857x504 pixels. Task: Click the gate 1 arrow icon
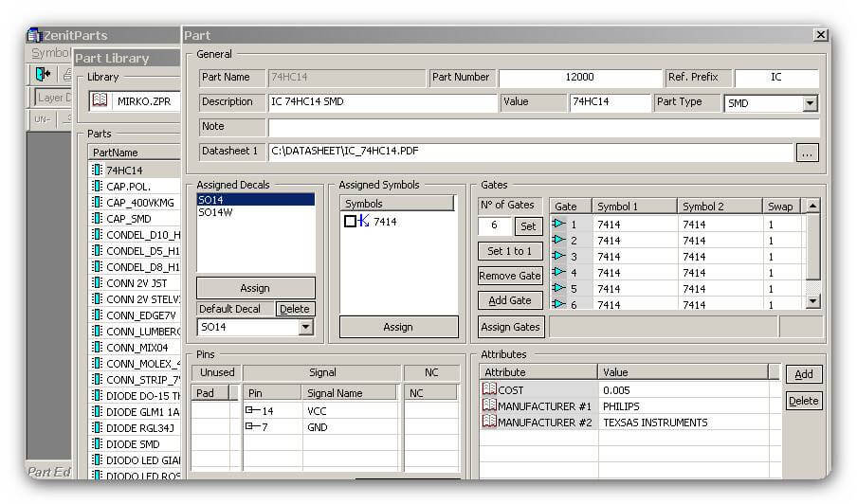click(558, 224)
